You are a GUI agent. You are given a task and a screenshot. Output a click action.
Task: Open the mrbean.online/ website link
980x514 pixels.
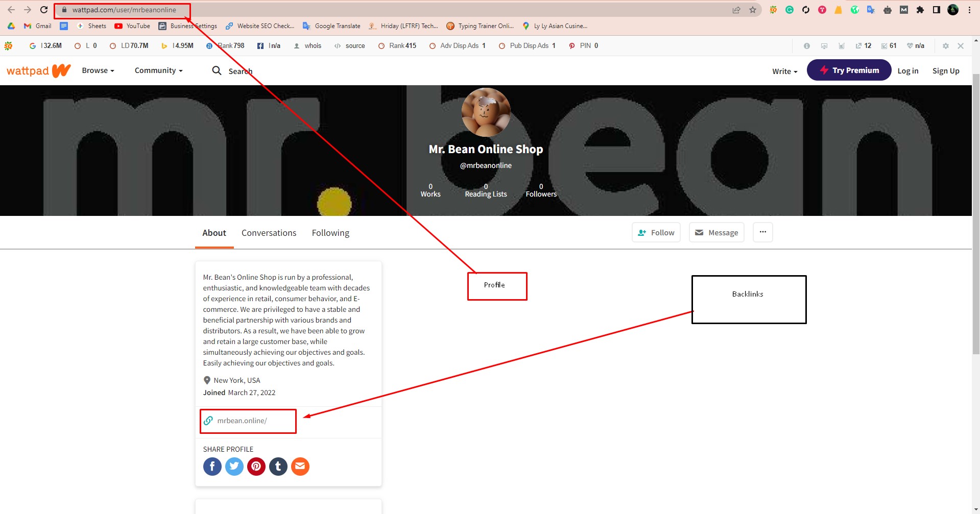click(242, 421)
